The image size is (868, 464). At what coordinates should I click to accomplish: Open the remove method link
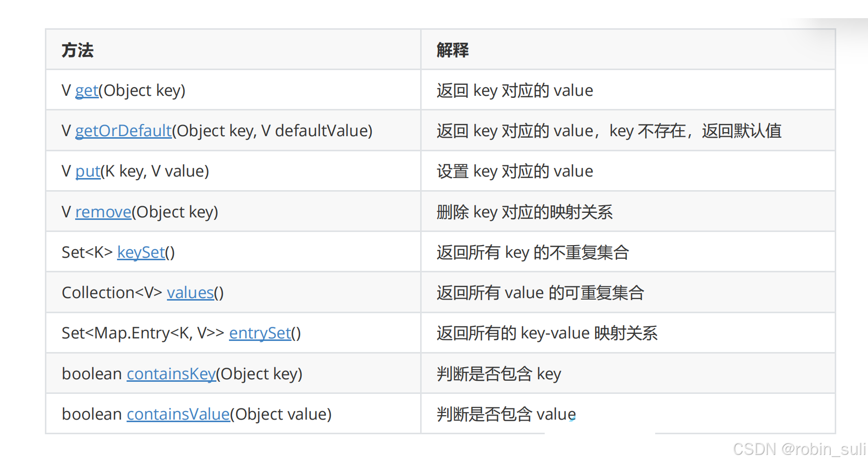coord(103,212)
